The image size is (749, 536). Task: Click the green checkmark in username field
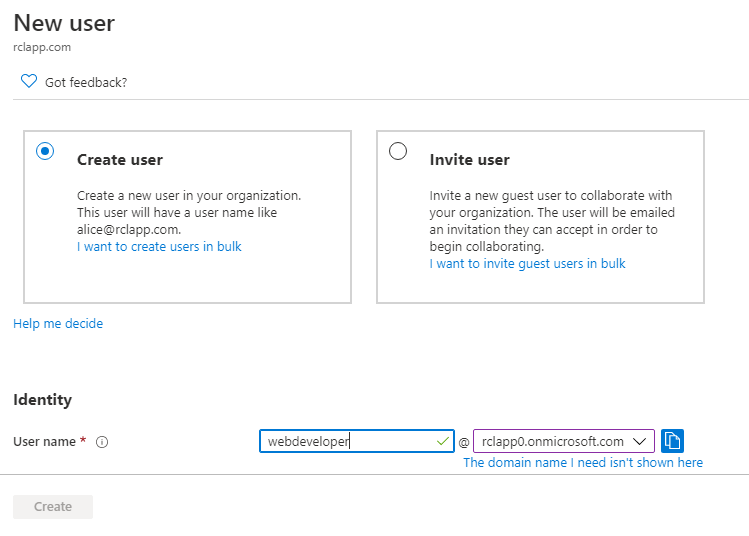(443, 441)
